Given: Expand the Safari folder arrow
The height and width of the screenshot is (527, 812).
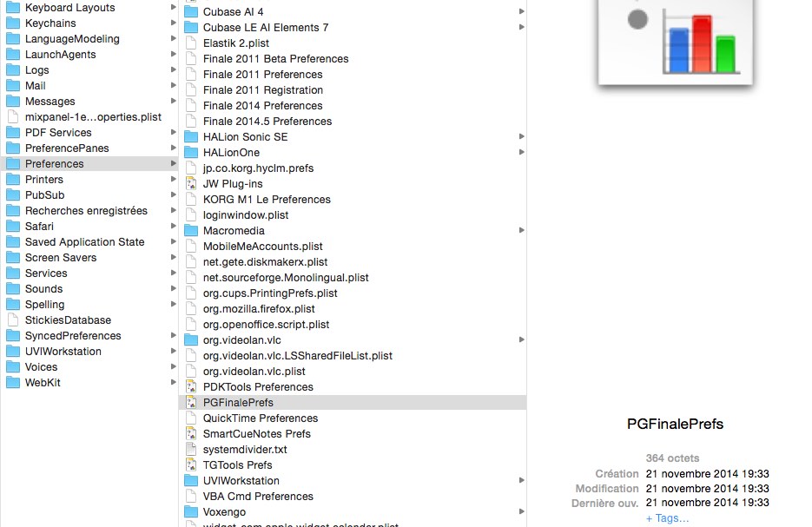Looking at the screenshot, I should click(173, 227).
